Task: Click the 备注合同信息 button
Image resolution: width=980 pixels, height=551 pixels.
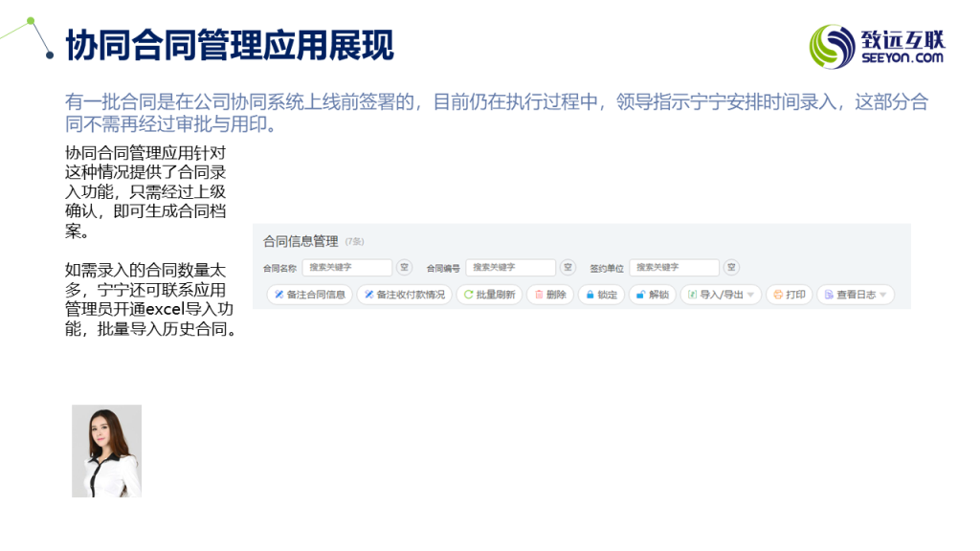Action: click(x=309, y=295)
